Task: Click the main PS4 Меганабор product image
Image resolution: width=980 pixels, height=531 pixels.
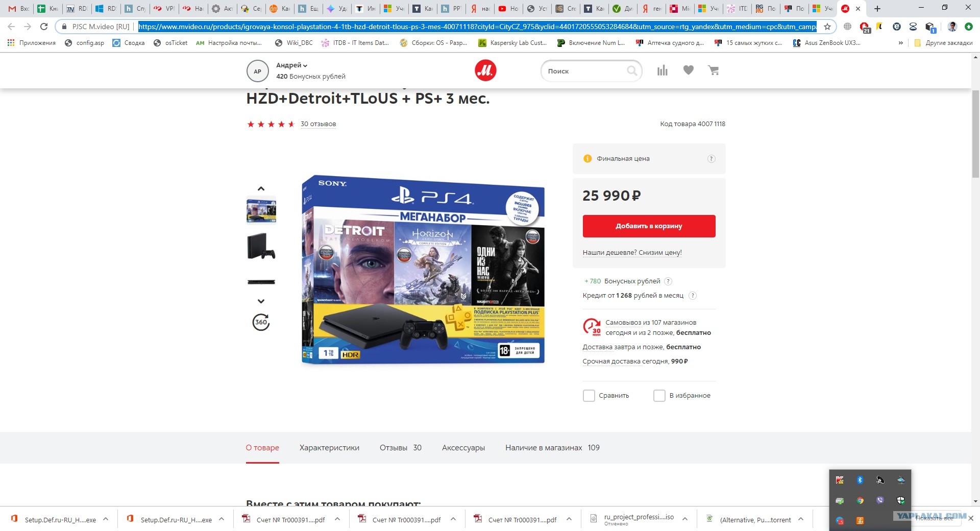Action: 423,270
